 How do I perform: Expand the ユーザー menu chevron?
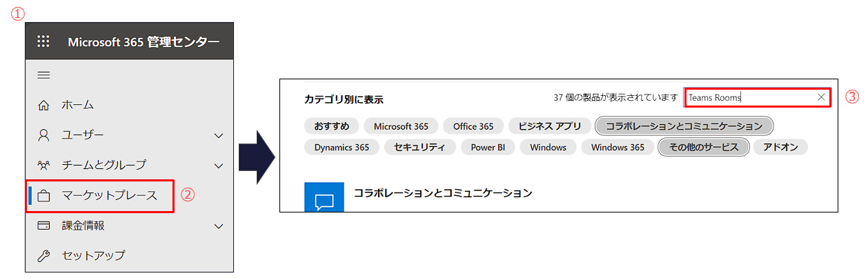click(x=219, y=136)
